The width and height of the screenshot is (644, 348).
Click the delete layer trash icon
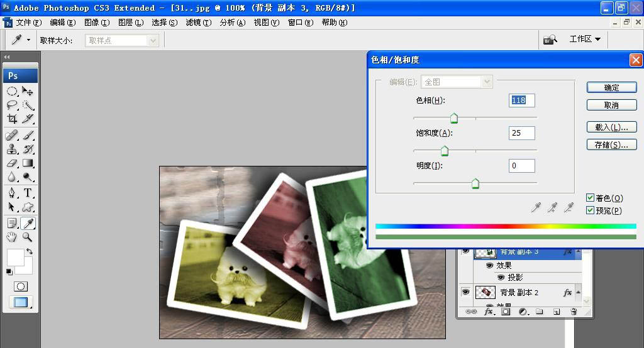574,312
